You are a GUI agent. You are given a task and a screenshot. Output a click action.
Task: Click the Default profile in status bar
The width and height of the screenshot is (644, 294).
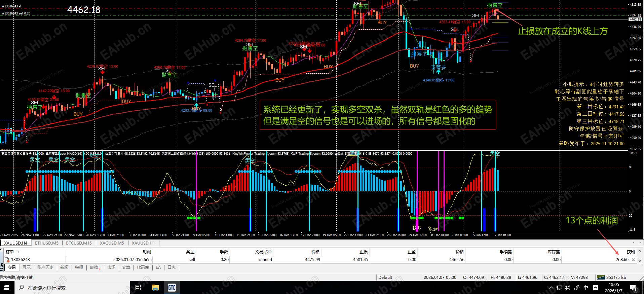click(385, 278)
